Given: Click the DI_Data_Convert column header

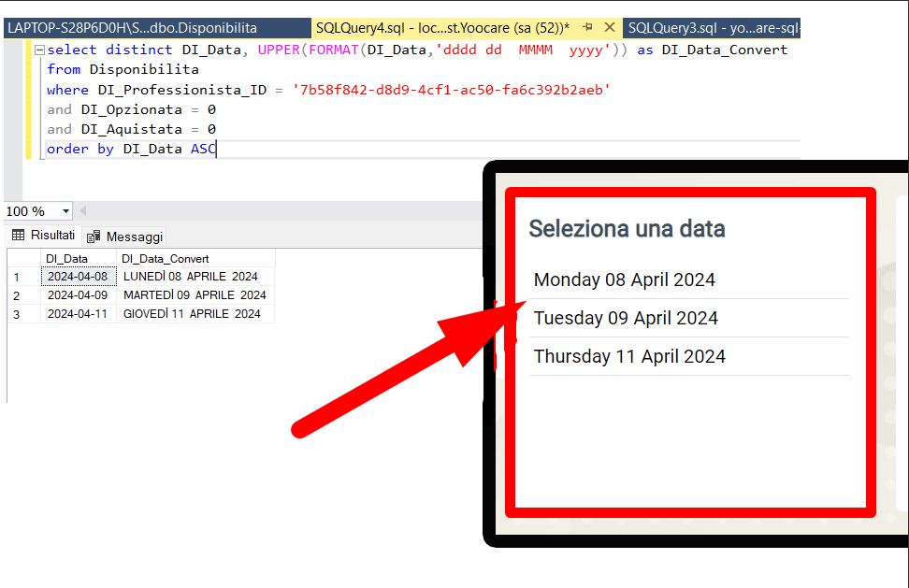Looking at the screenshot, I should tap(166, 258).
